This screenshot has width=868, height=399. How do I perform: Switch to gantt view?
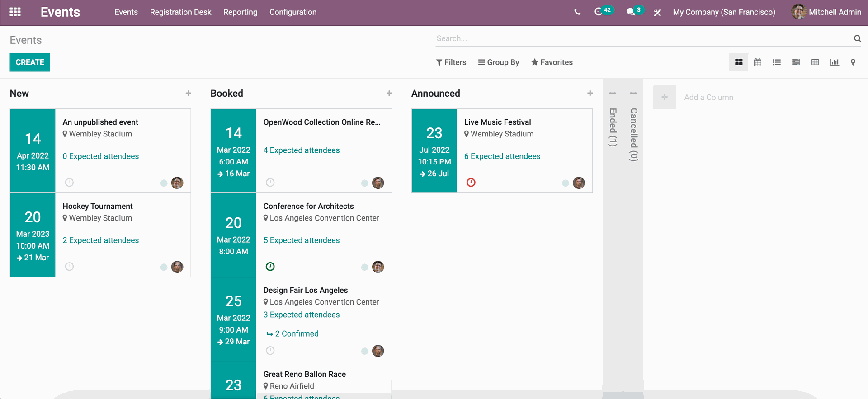pyautogui.click(x=796, y=62)
